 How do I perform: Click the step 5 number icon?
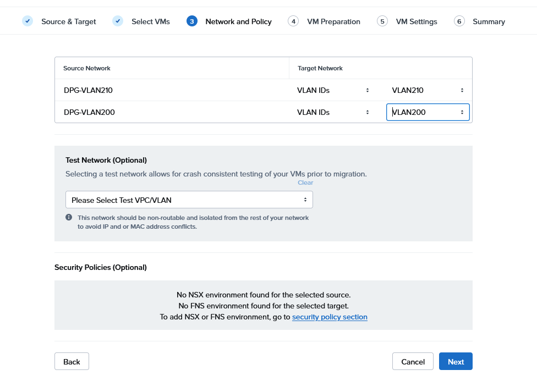[x=382, y=21]
